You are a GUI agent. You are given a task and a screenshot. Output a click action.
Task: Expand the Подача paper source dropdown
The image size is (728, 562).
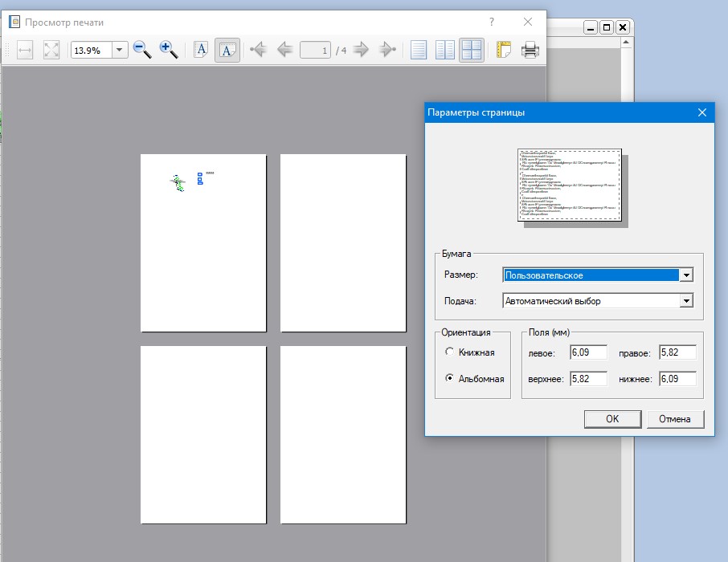pos(685,301)
